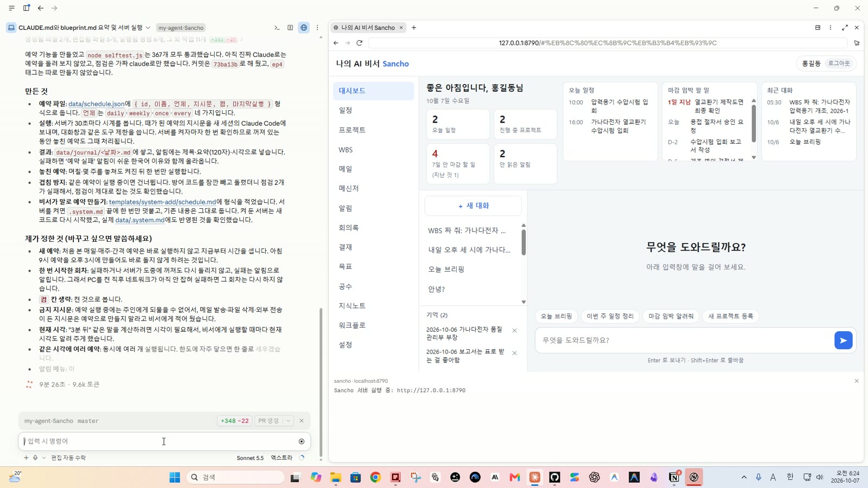
Task: Open the Sonnet 5.5 model selector
Action: pos(250,458)
